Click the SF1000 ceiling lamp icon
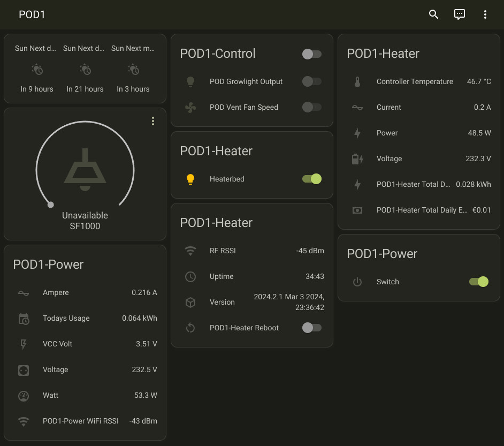Image resolution: width=504 pixels, height=446 pixels. click(85, 170)
